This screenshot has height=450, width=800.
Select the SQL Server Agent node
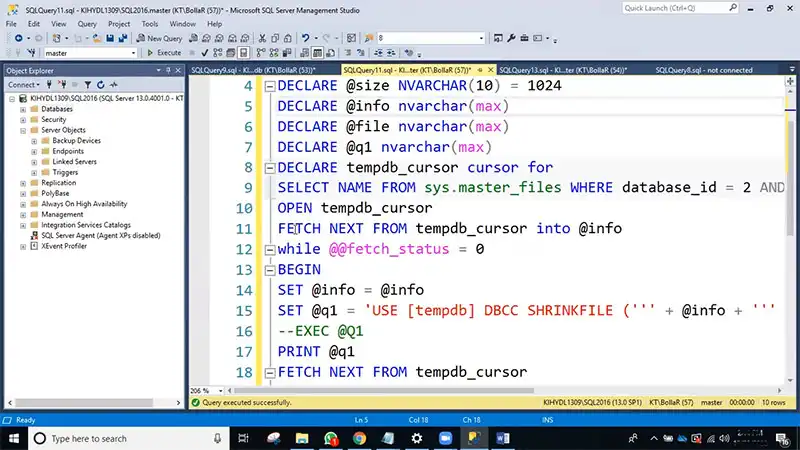(x=101, y=236)
